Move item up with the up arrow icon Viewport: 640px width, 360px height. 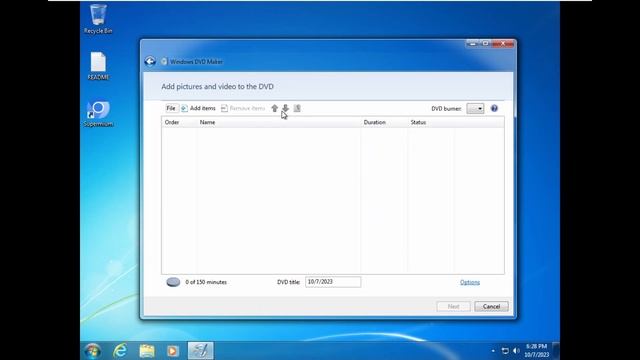coord(275,108)
